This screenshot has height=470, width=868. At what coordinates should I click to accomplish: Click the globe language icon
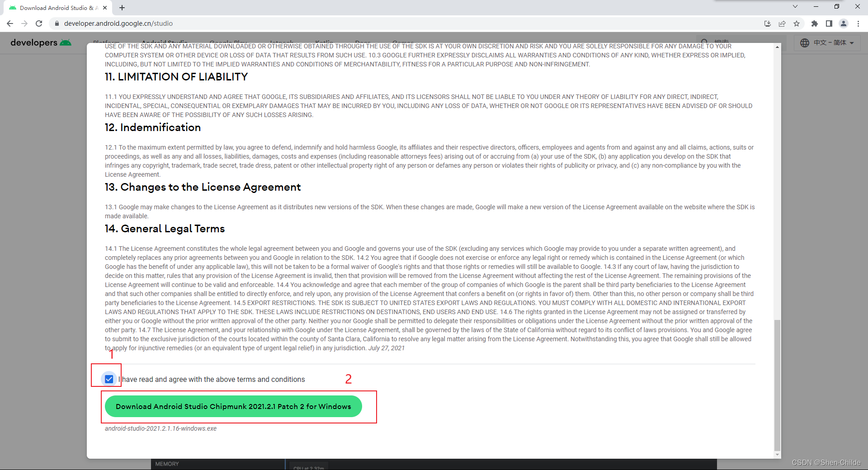pyautogui.click(x=805, y=42)
